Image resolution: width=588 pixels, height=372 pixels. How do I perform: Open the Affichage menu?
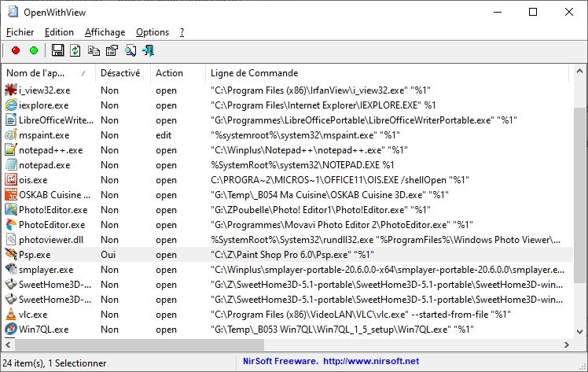[105, 32]
